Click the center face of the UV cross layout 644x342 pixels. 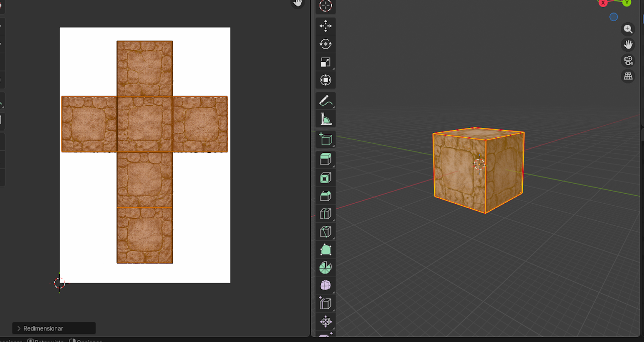click(x=145, y=124)
